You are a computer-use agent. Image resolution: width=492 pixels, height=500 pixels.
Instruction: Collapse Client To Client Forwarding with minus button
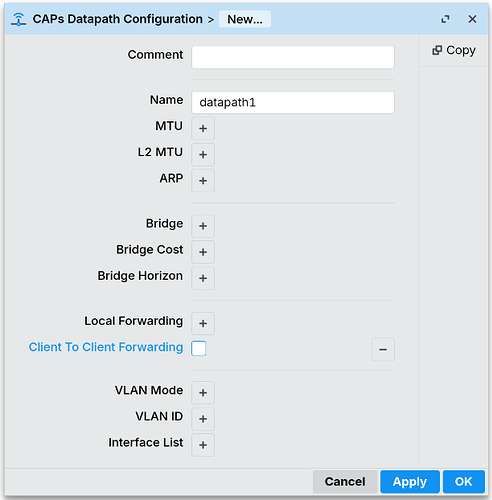383,349
